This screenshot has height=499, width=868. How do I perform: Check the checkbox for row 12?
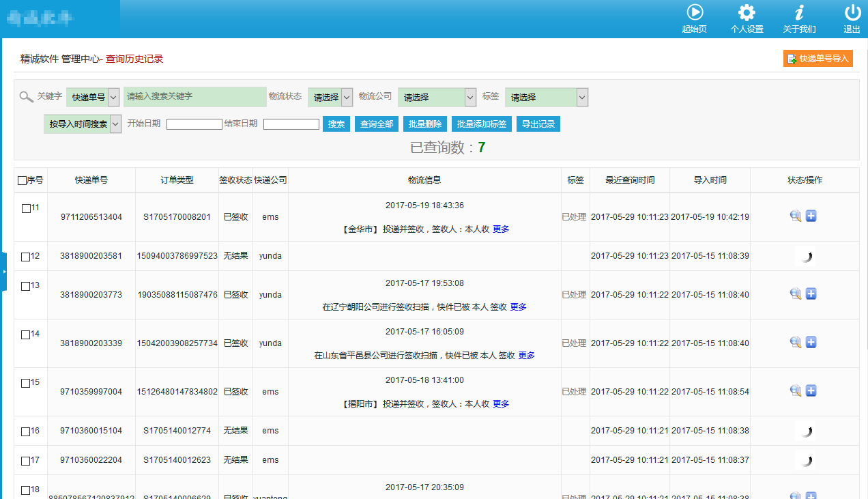[25, 257]
